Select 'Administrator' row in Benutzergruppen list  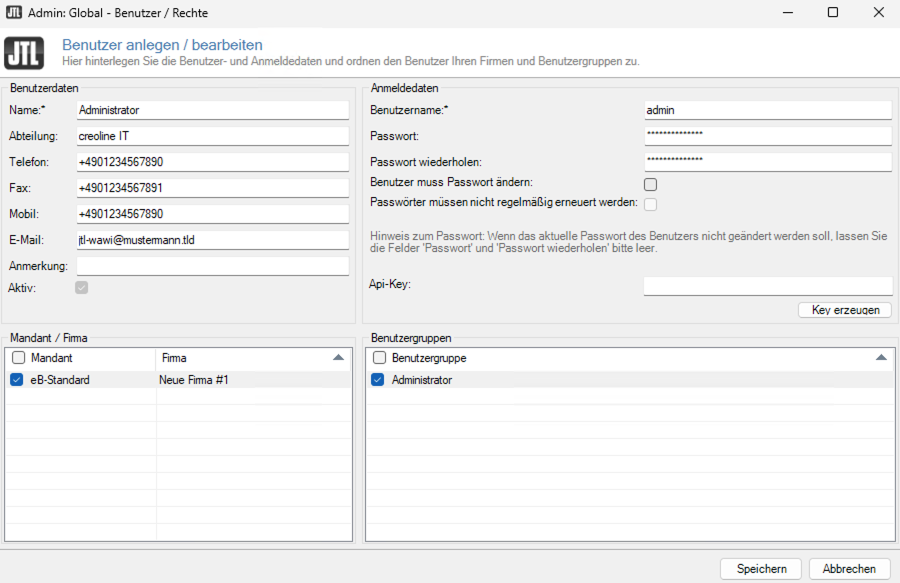coord(422,380)
